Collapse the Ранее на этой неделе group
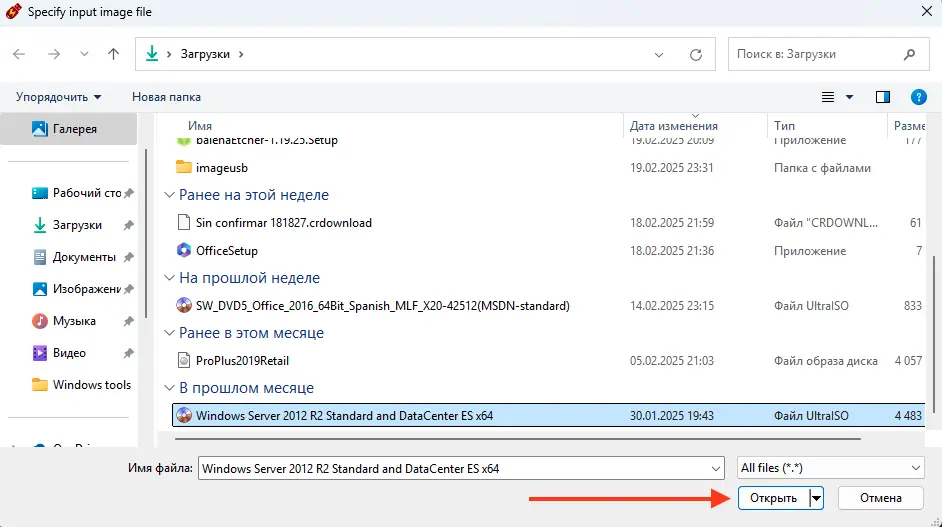Screen dimensions: 942x527 tap(169, 195)
